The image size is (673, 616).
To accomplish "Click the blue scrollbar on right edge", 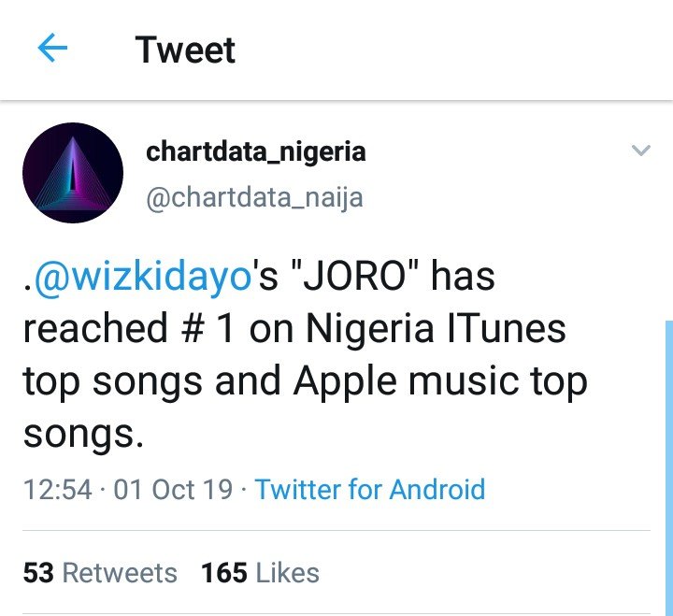I will (x=667, y=467).
